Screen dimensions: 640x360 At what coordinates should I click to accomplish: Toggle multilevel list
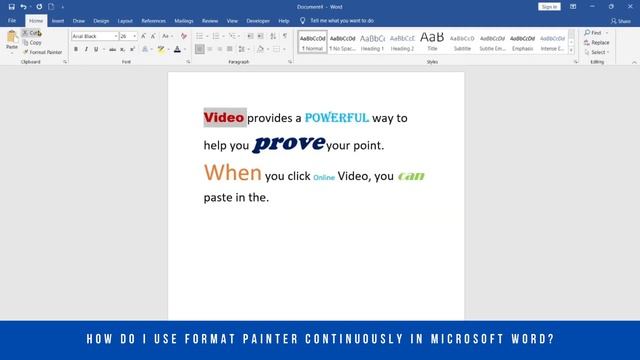pyautogui.click(x=232, y=36)
